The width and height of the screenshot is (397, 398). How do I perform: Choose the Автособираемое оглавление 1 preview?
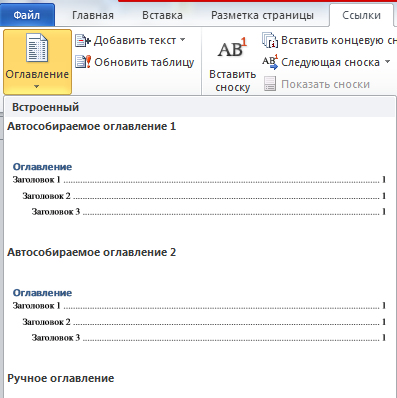point(199,172)
